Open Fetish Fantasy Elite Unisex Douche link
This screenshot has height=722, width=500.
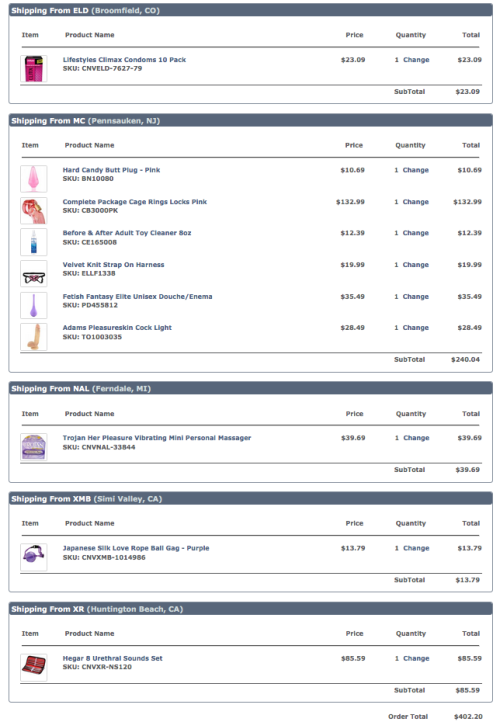[138, 297]
